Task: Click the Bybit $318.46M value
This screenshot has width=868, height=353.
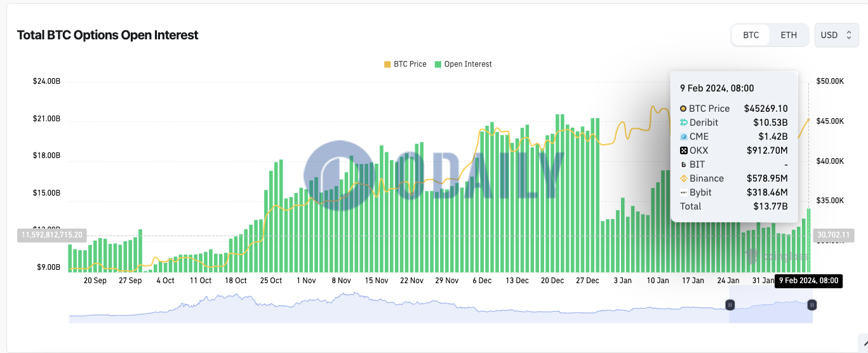Action: tap(767, 192)
